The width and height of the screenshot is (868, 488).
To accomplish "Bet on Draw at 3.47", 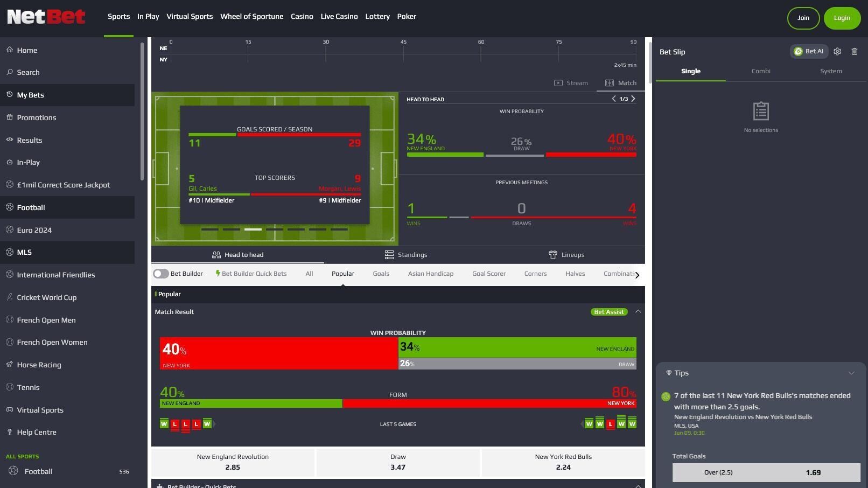I will (x=398, y=462).
